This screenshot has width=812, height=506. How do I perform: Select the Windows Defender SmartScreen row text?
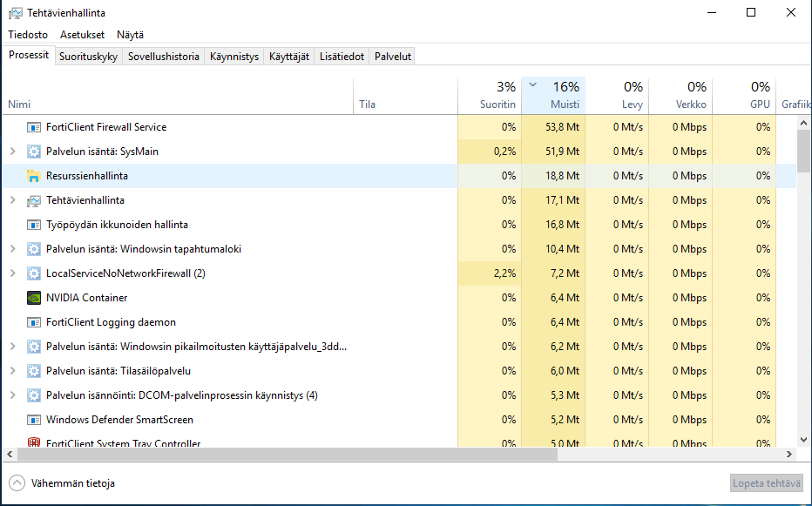click(119, 420)
